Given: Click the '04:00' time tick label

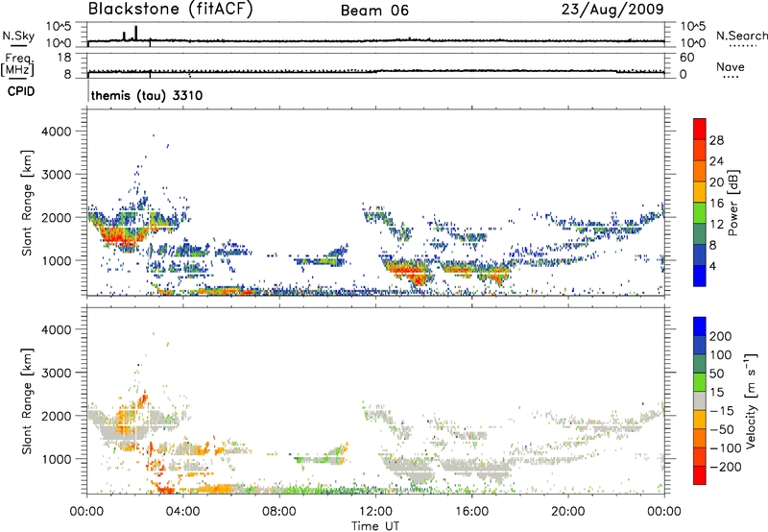Looking at the screenshot, I should [182, 512].
